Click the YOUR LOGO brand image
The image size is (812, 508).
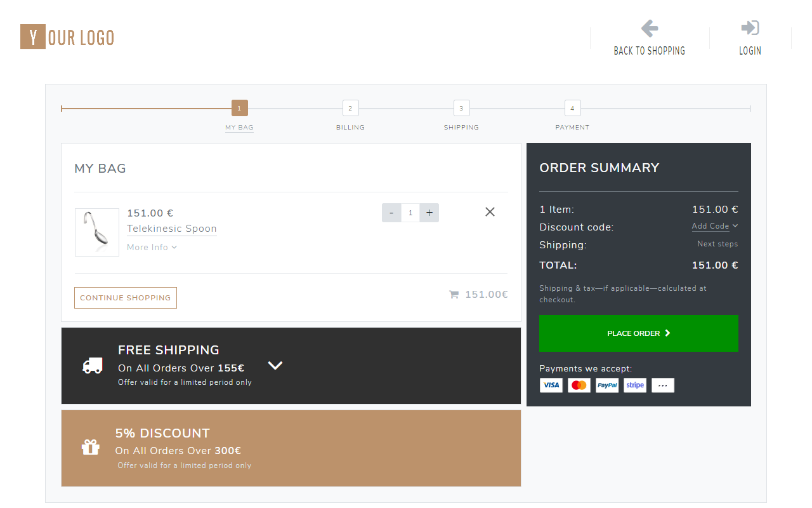[x=67, y=37]
